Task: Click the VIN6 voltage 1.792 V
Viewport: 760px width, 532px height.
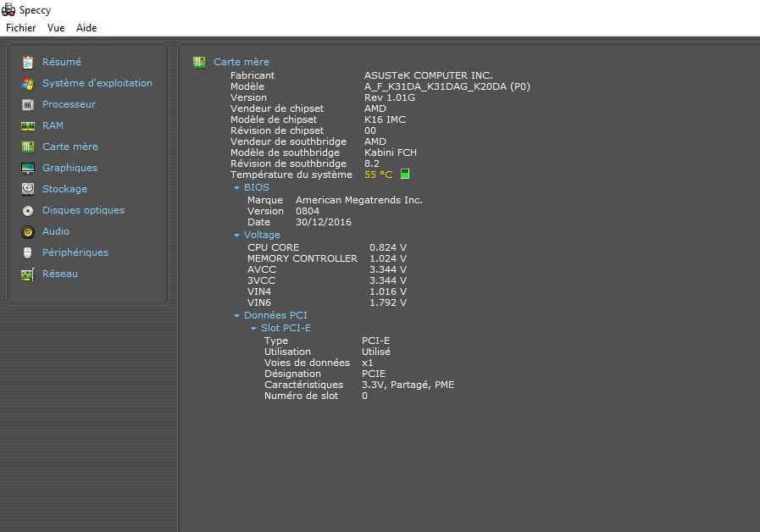Action: (388, 302)
